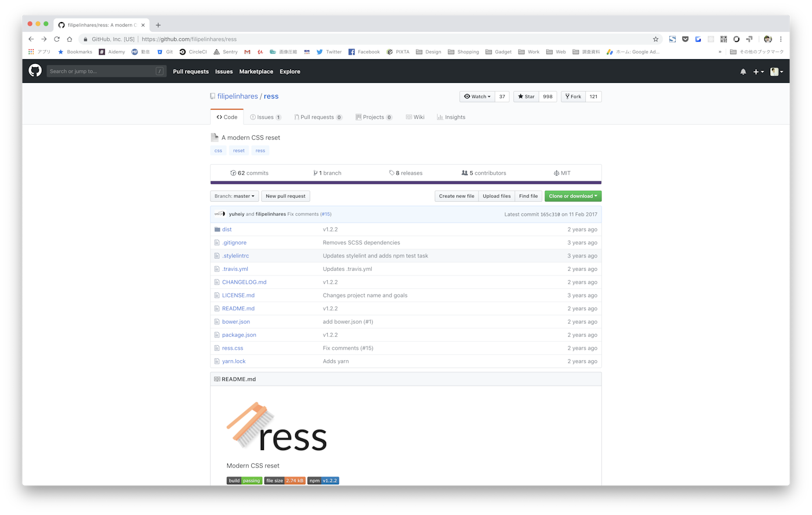Fork the ress repository
This screenshot has height=515, width=812.
(x=573, y=97)
